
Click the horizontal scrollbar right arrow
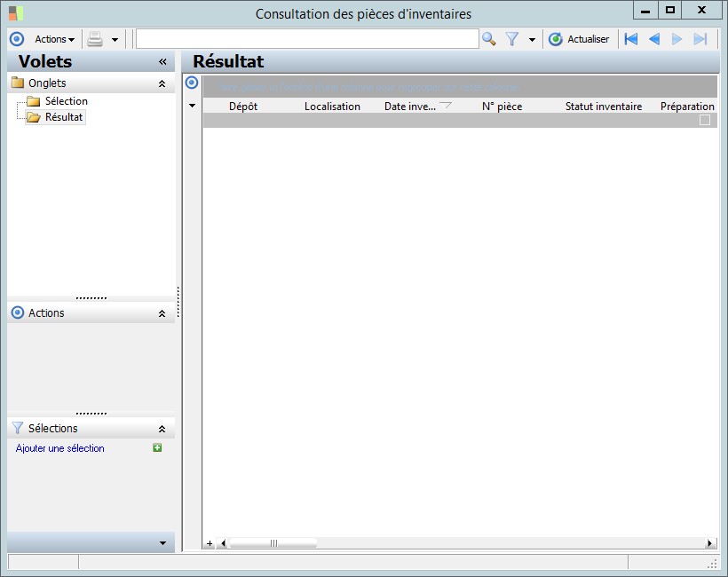coord(709,543)
